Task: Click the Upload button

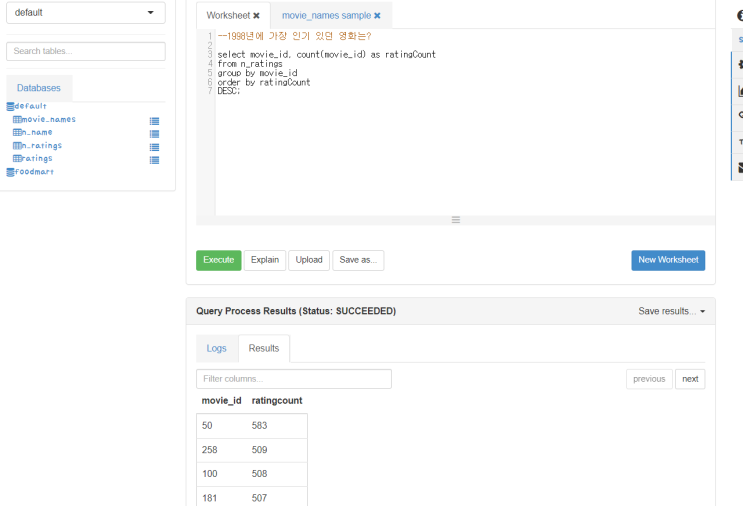Action: tap(309, 260)
